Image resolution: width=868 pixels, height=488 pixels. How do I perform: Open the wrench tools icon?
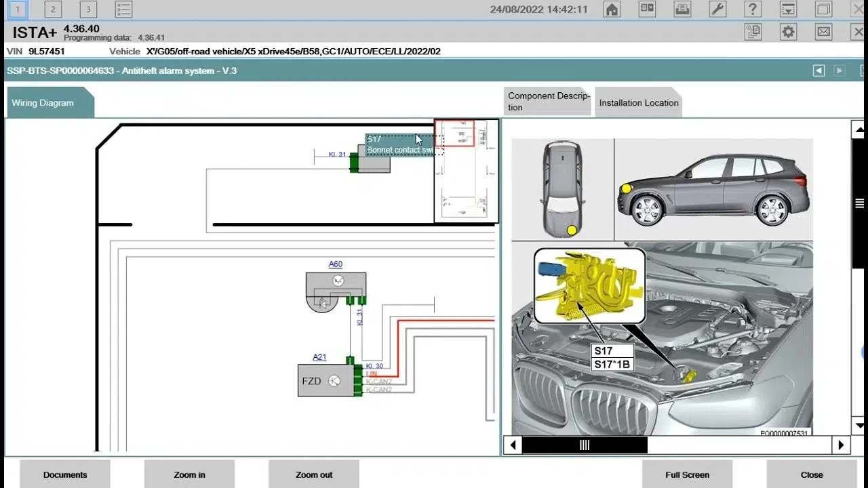[717, 9]
